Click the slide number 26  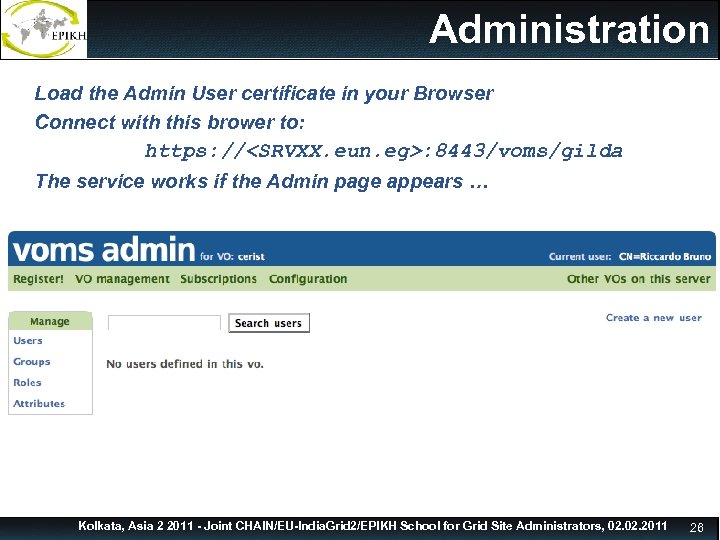[697, 528]
